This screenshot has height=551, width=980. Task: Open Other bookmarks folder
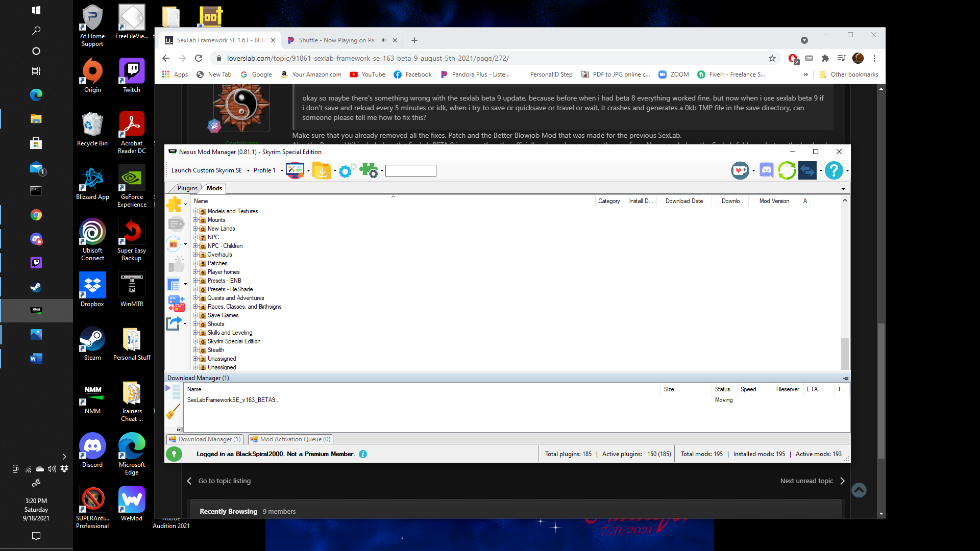849,74
